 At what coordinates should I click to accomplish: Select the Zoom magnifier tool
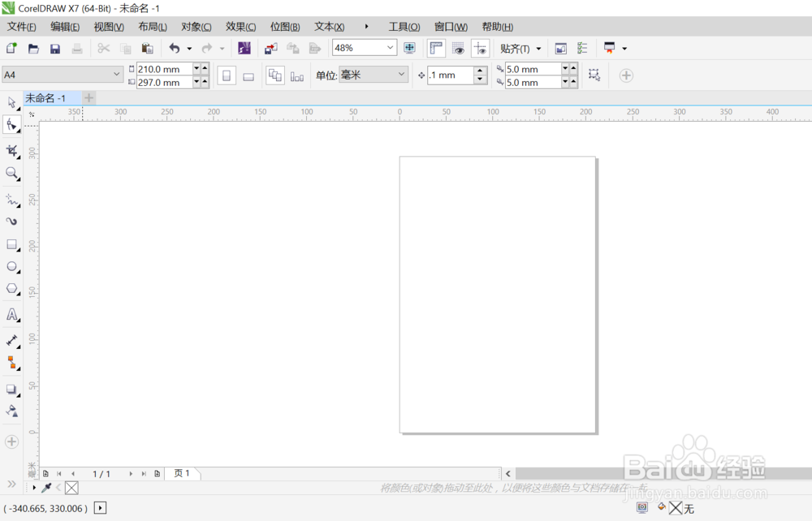click(11, 174)
